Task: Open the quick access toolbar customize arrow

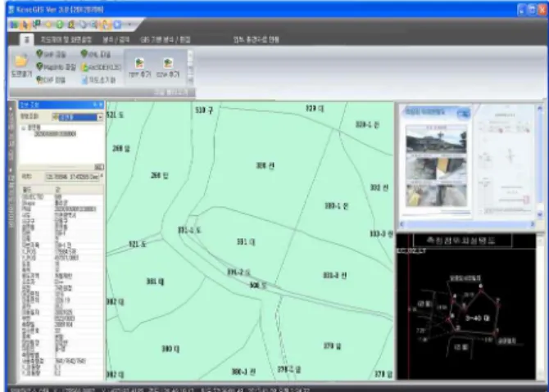Action: pos(129,25)
